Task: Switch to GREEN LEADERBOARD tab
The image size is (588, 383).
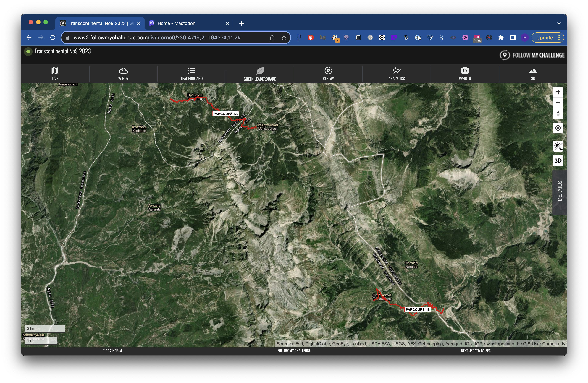Action: coord(260,74)
